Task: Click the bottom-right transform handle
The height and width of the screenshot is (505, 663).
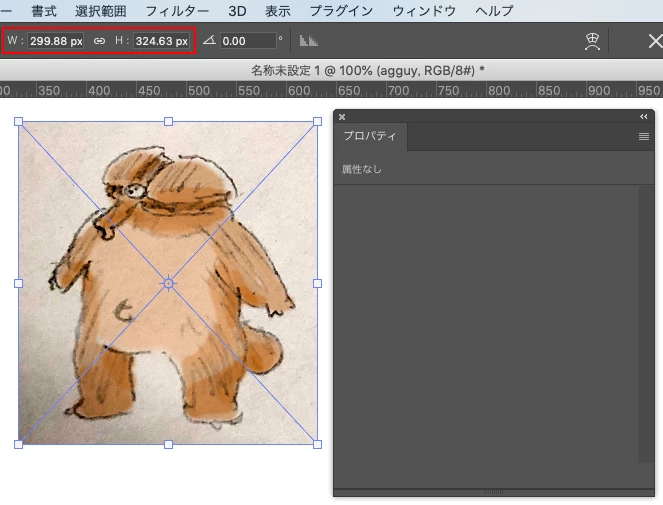Action: (318, 445)
